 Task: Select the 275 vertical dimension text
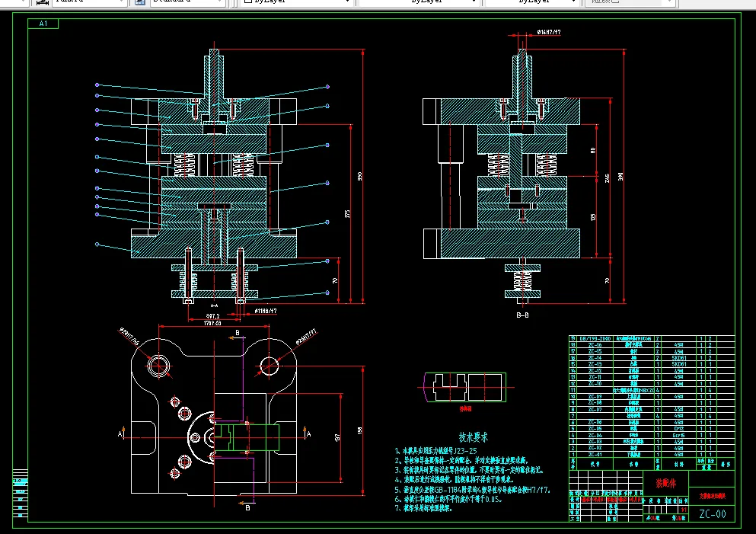click(x=347, y=213)
